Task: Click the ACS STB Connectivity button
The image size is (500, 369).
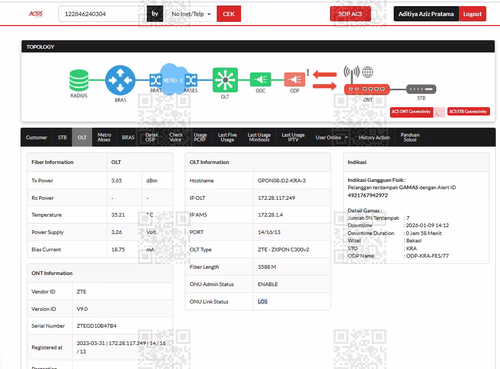Action: (468, 111)
